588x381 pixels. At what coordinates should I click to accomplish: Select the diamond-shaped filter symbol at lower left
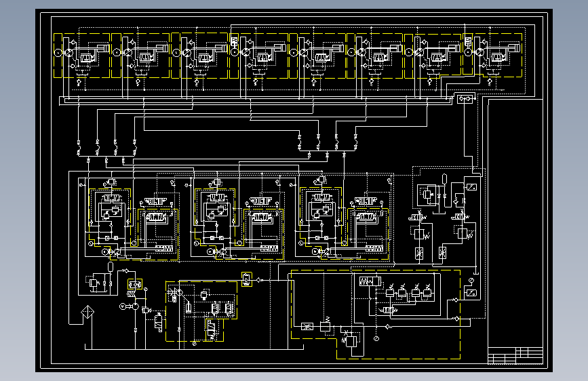(x=87, y=312)
